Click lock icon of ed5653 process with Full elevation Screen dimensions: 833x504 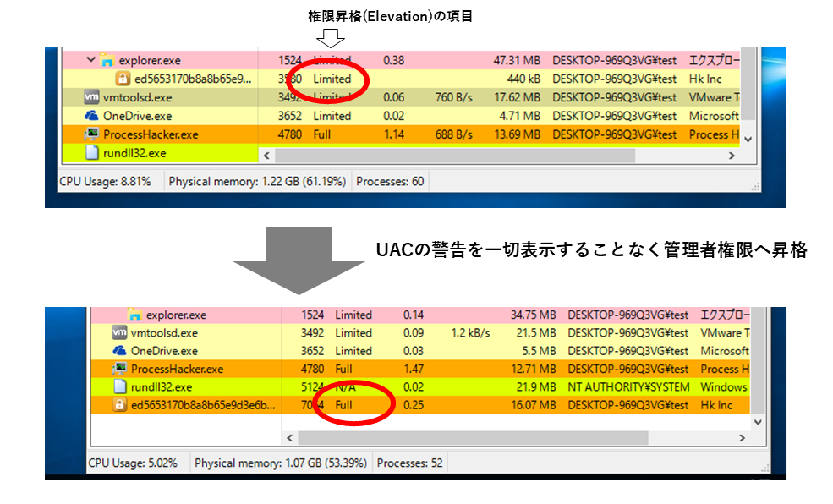click(119, 406)
